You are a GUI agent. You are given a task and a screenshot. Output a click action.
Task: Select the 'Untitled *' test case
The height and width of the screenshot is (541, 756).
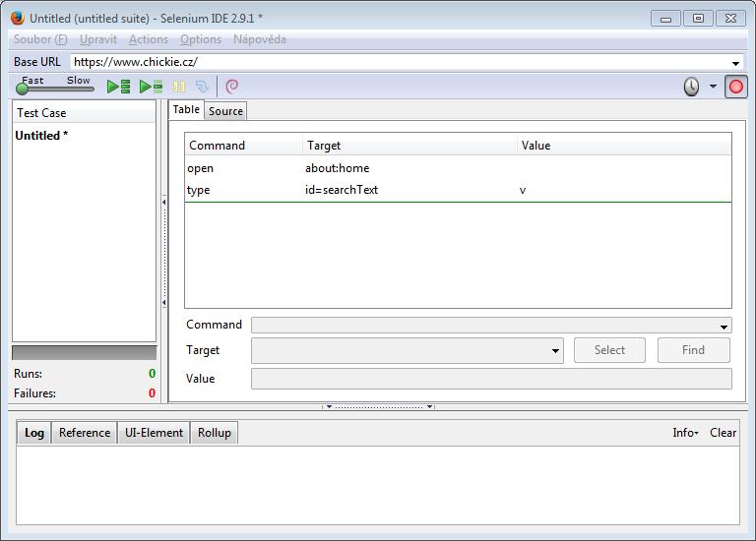pos(41,136)
